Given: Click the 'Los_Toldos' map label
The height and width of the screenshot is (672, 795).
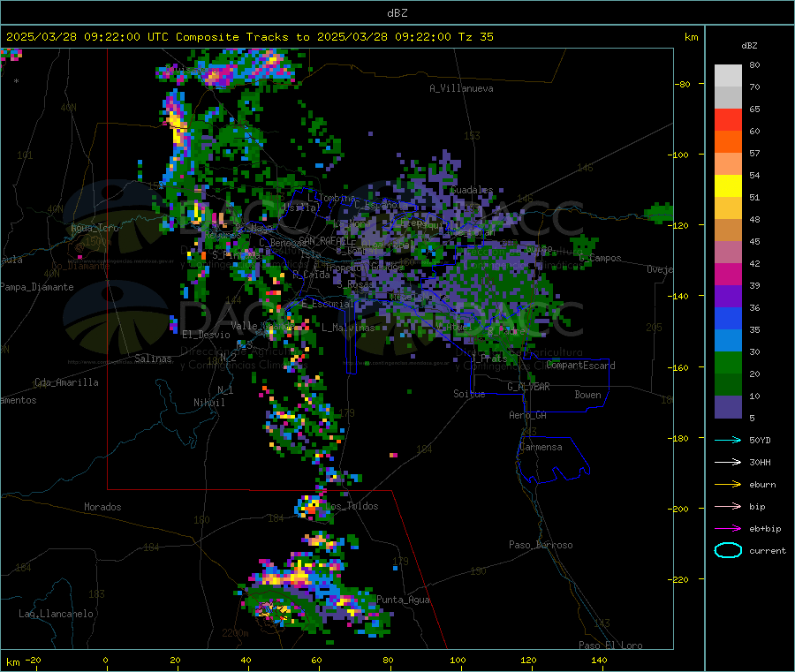Looking at the screenshot, I should [352, 506].
